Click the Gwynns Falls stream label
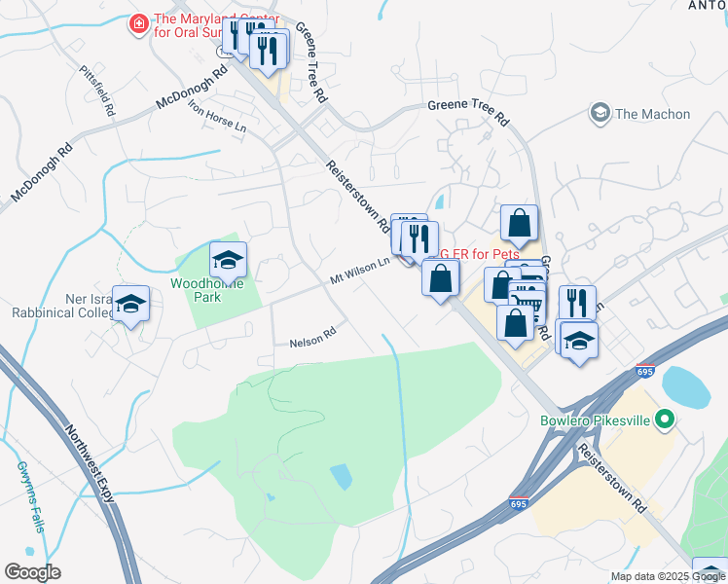Image resolution: width=728 pixels, height=584 pixels. 30,496
